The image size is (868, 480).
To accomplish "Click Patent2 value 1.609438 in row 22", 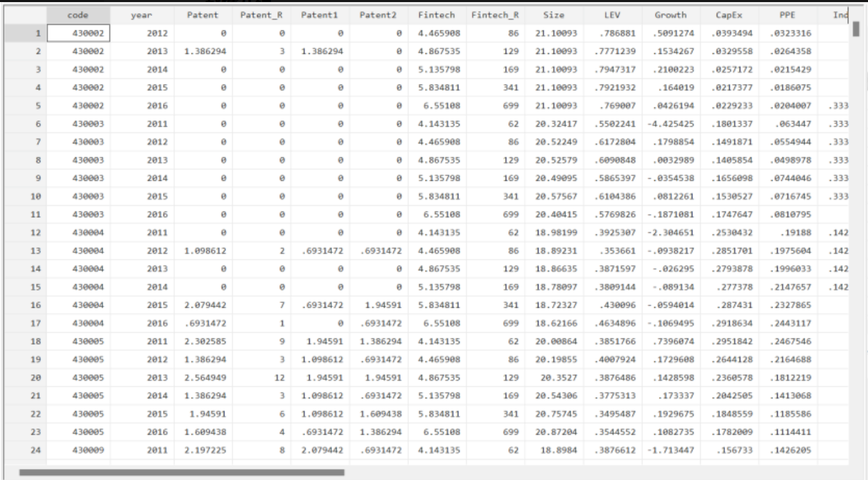I will tap(382, 415).
